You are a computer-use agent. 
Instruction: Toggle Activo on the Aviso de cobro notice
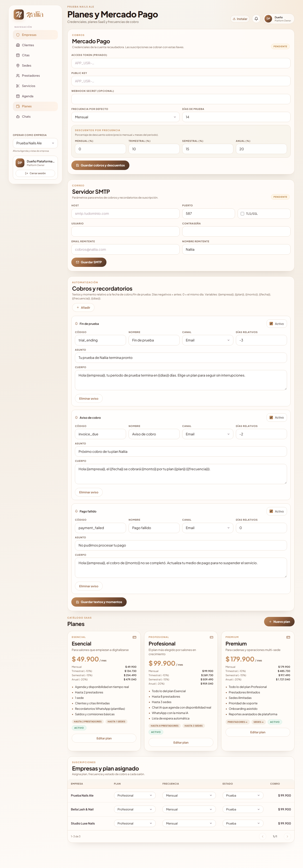(271, 418)
